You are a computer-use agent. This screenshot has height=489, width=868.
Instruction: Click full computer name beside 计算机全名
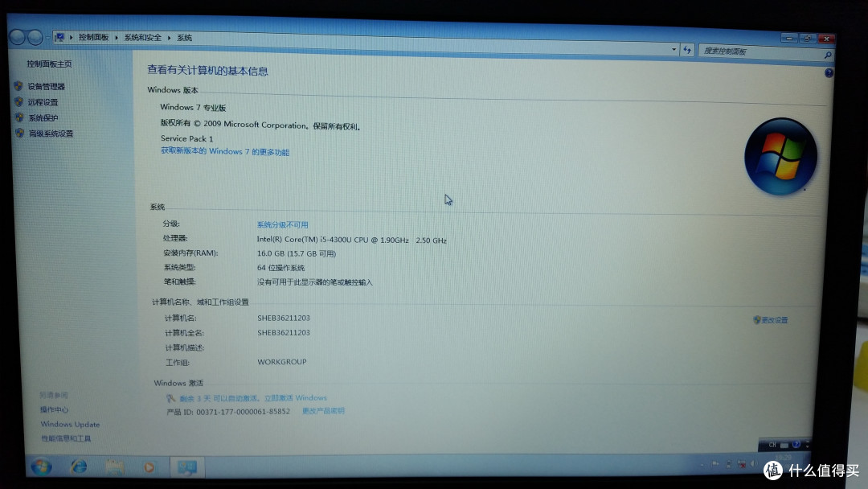[284, 332]
